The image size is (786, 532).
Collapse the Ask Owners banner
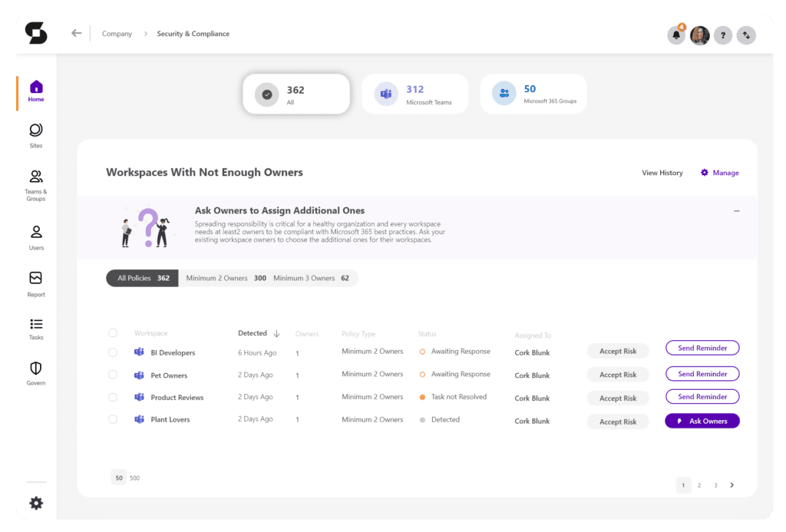(736, 210)
